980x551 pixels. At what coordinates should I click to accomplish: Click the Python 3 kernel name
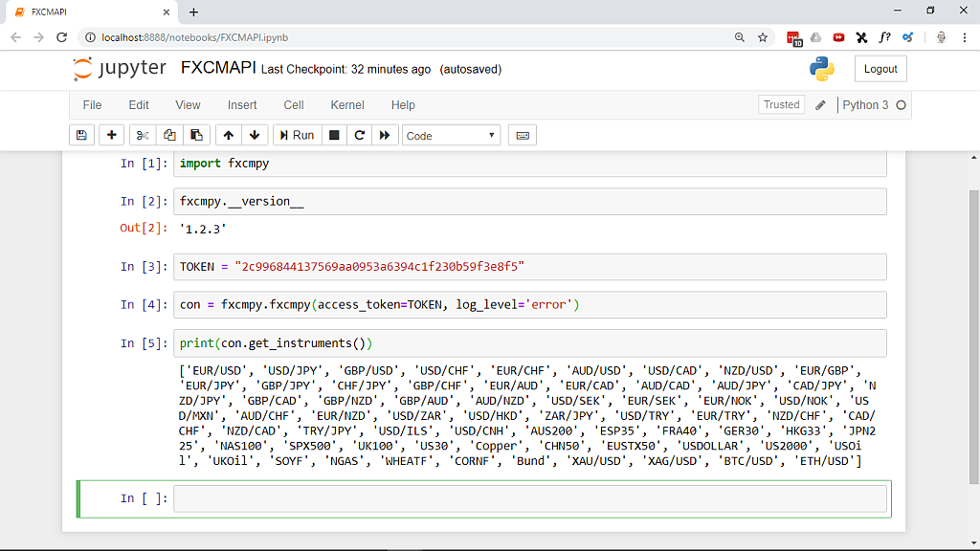click(x=865, y=105)
